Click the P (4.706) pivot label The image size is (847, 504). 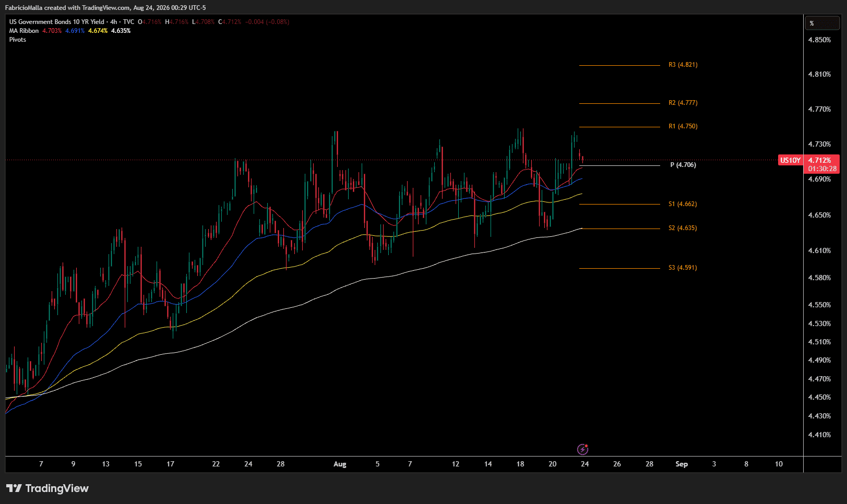point(683,165)
